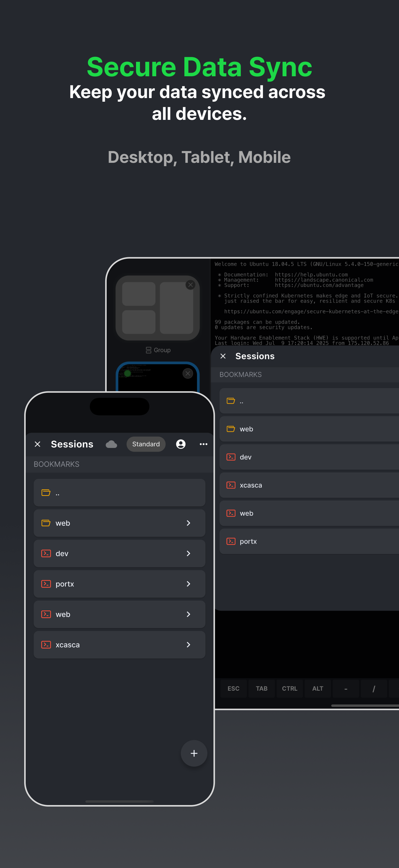This screenshot has width=399, height=868.
Task: Click the portx terminal icon on tablet
Action: [x=231, y=541]
